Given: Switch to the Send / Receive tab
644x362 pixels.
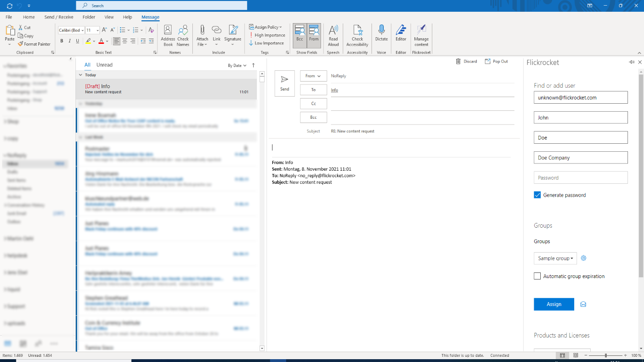Looking at the screenshot, I should pos(59,17).
